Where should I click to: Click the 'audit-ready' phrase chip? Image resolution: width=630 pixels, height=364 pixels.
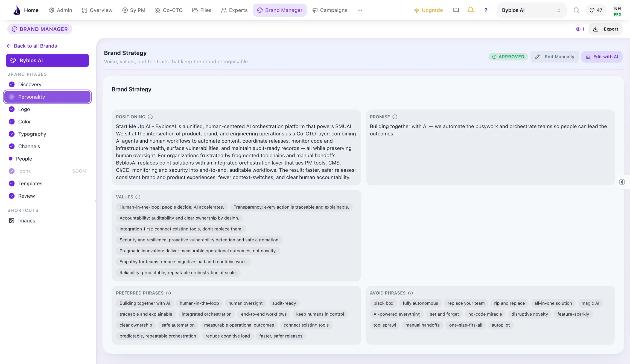coord(284,303)
